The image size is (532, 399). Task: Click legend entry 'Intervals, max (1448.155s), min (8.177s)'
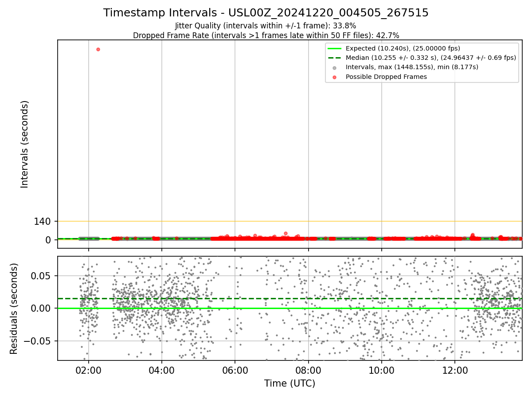click(x=412, y=67)
